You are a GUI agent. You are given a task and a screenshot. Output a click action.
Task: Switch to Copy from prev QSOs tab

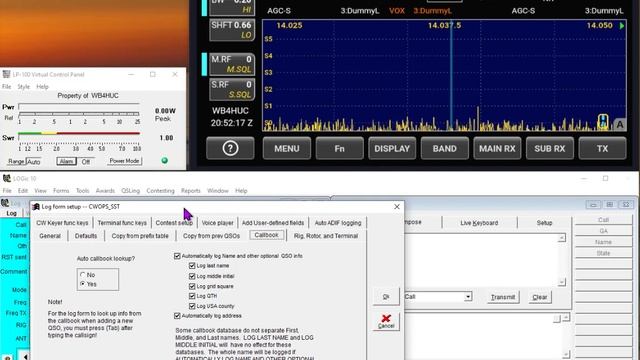click(211, 236)
